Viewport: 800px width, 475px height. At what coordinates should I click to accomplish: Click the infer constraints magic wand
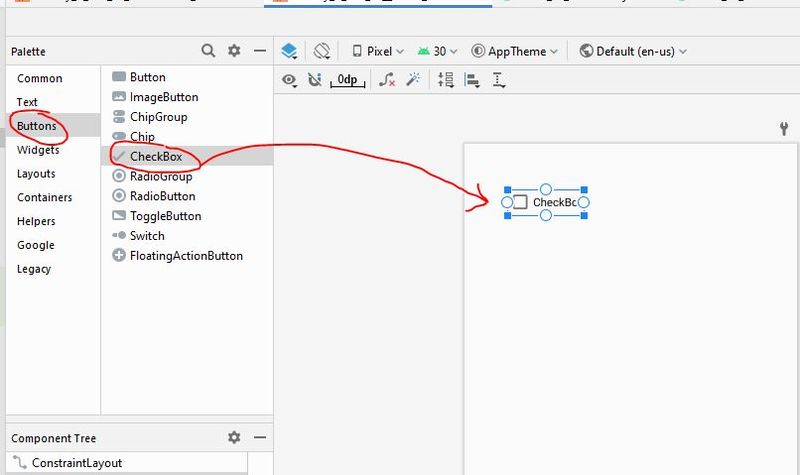point(413,79)
